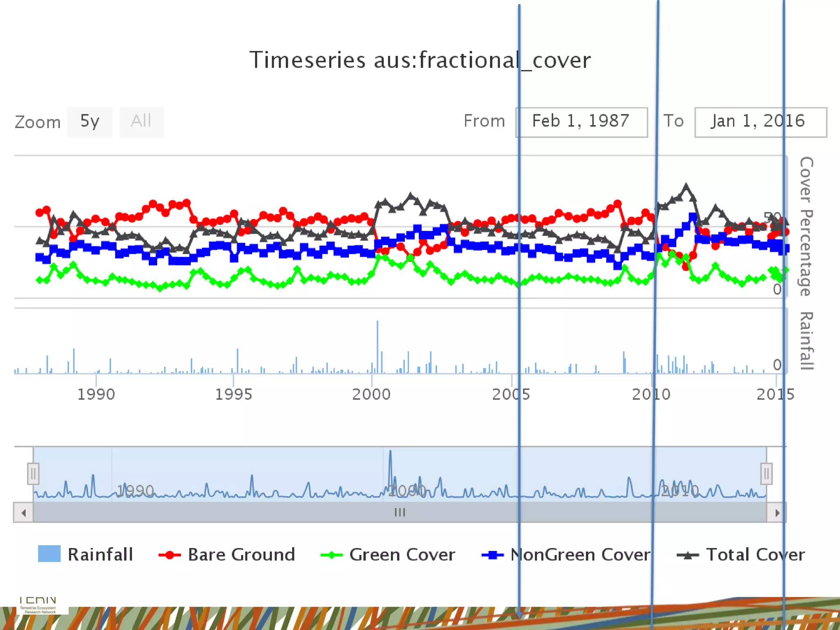The height and width of the screenshot is (630, 840).
Task: Click the right navigator range handle
Action: click(766, 474)
